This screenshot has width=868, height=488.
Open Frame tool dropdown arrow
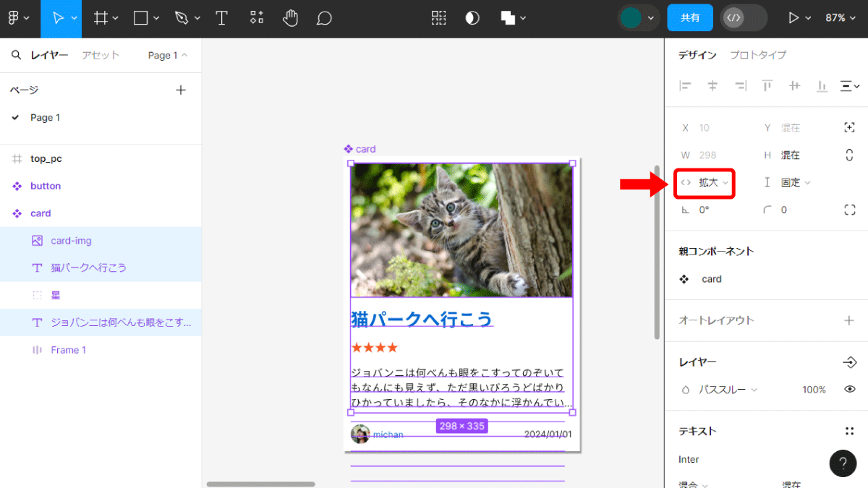(x=116, y=18)
